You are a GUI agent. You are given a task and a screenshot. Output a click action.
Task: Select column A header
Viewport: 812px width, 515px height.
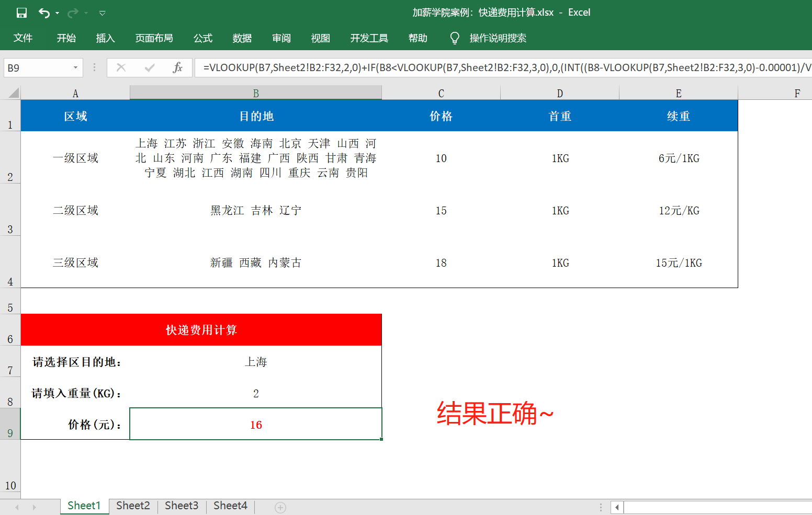tap(75, 93)
